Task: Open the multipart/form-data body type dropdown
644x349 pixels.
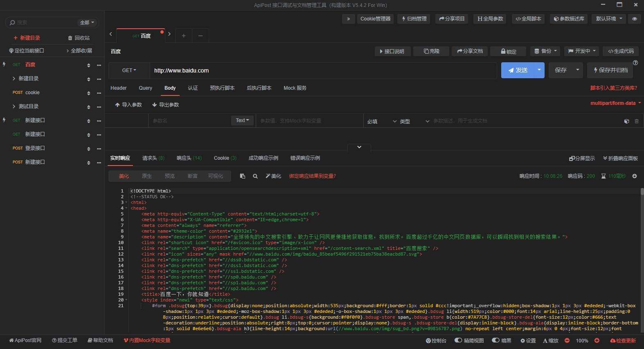Action: pos(616,103)
